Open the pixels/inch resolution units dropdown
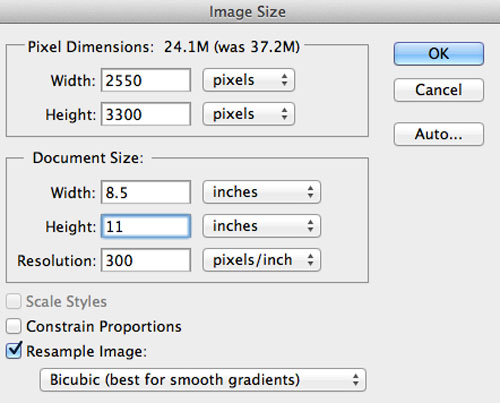This screenshot has height=403, width=500. pos(262,260)
